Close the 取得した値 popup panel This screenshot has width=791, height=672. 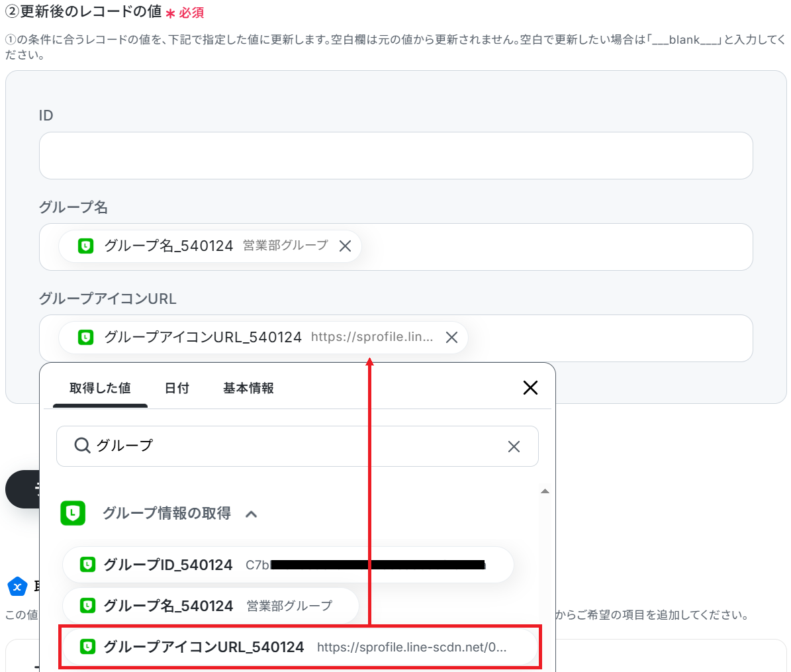(x=530, y=388)
